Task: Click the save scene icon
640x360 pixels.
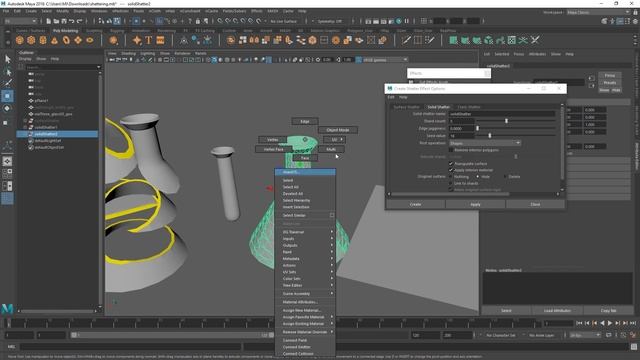Action: pos(64,21)
